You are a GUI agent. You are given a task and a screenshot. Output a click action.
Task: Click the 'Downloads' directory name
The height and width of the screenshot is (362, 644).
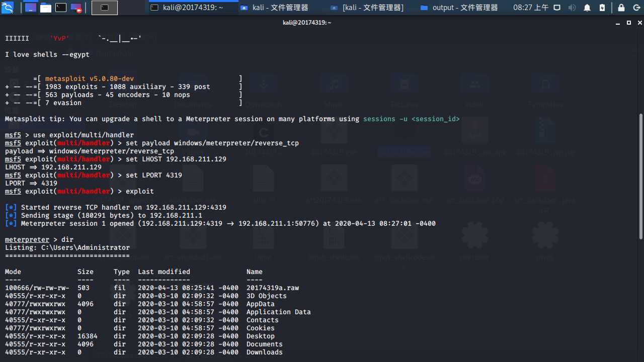pyautogui.click(x=265, y=352)
